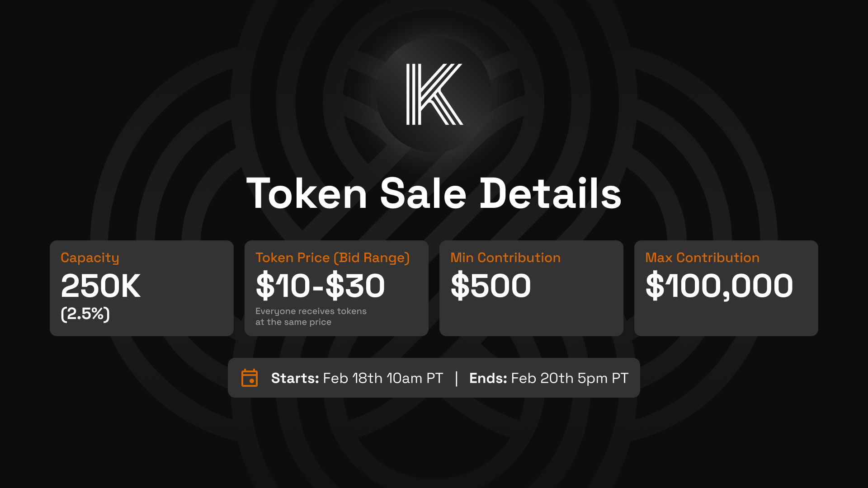The image size is (868, 488).
Task: Select the Token Price (Bid Range) label
Action: pyautogui.click(x=333, y=258)
